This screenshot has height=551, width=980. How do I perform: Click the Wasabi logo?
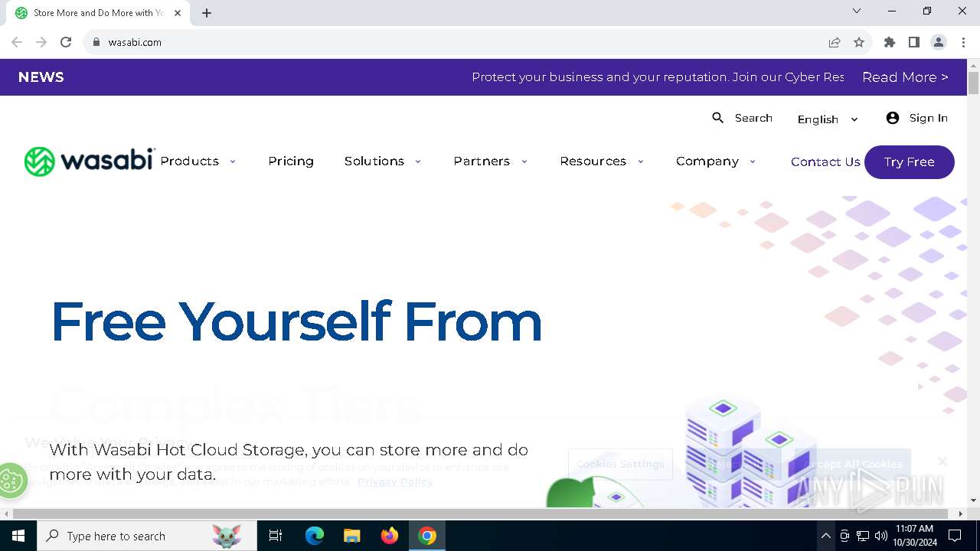point(90,161)
